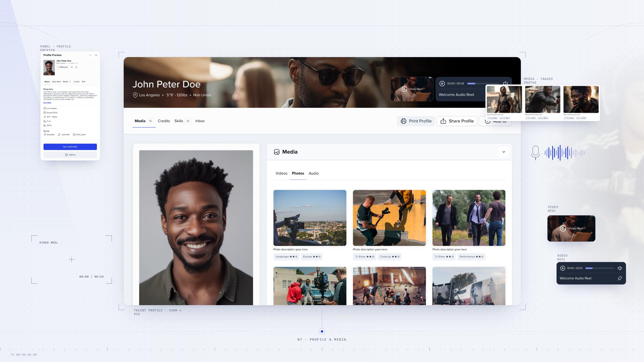Select the Photos sub-tab
The height and width of the screenshot is (362, 644).
coord(298,173)
